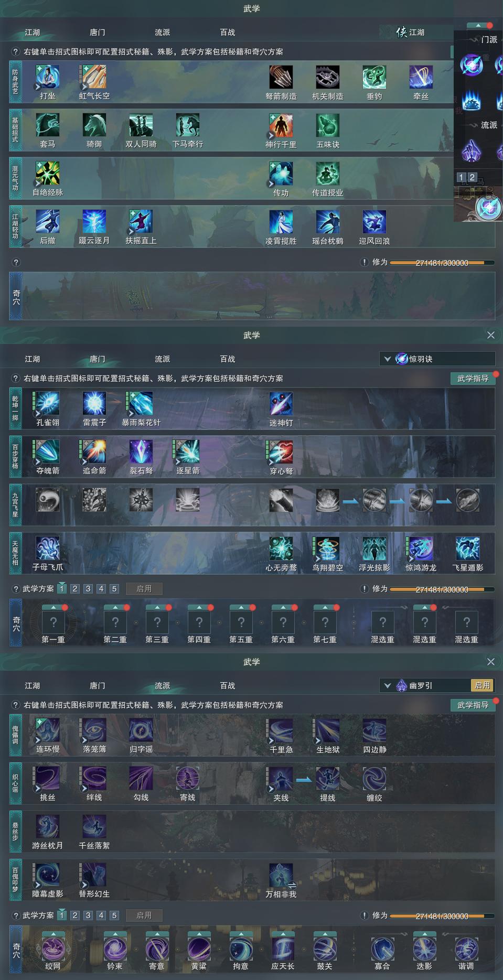Click the 孔雀翎 skill icon

[48, 404]
